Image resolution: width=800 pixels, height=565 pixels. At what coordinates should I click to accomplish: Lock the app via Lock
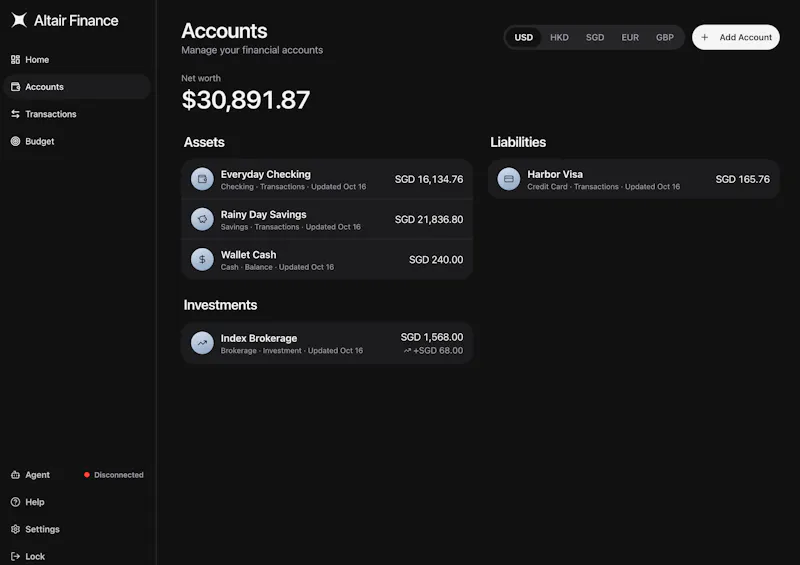77,556
